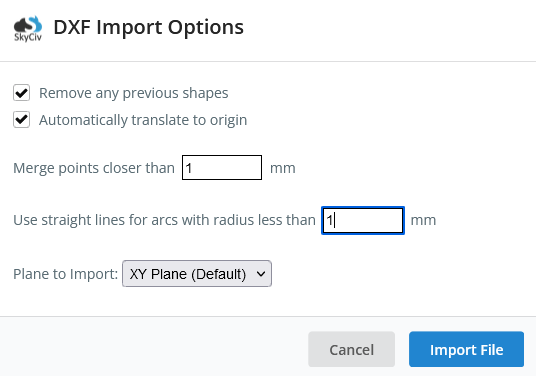
Task: Click the blue Import File button
Action: coord(466,349)
